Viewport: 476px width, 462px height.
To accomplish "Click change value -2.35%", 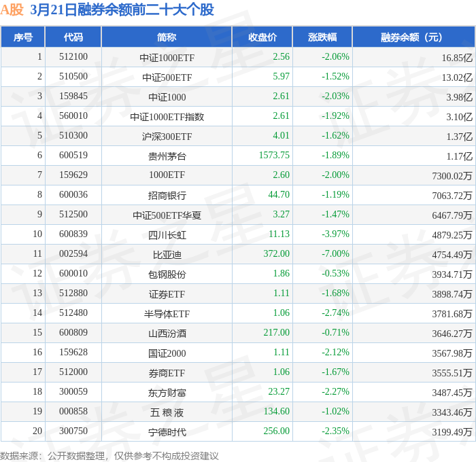I will 335,431.
